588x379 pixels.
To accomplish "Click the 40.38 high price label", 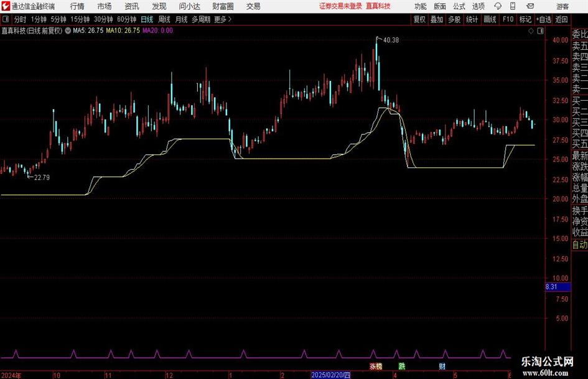I will click(391, 40).
